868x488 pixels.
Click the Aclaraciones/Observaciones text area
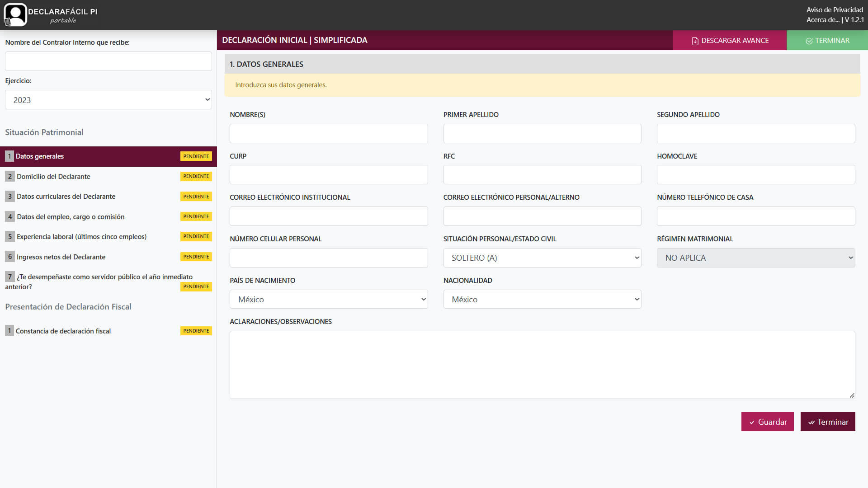(542, 365)
